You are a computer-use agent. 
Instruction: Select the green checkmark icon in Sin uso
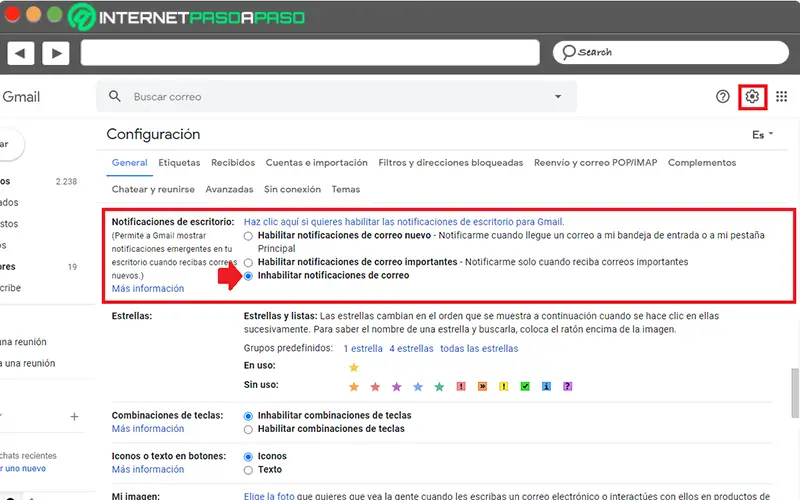click(x=525, y=386)
